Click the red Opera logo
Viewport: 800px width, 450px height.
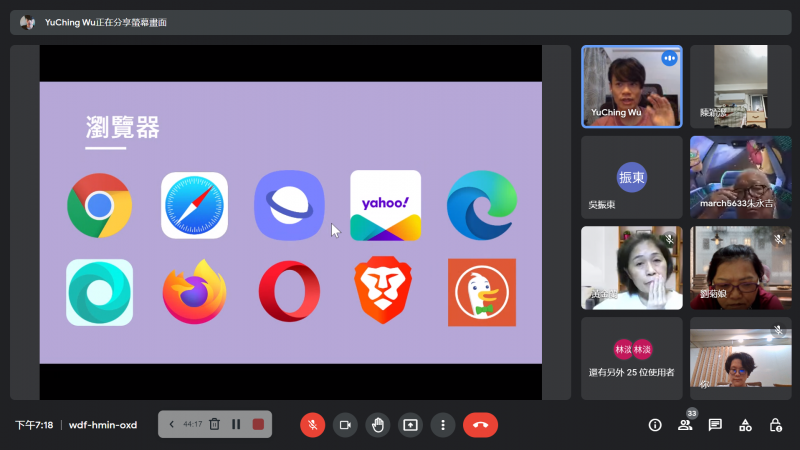click(x=289, y=291)
